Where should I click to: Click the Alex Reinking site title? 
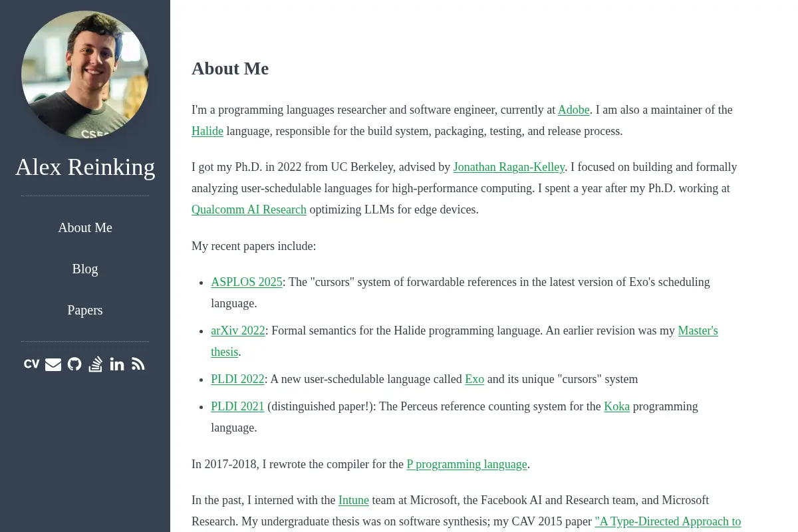point(85,166)
